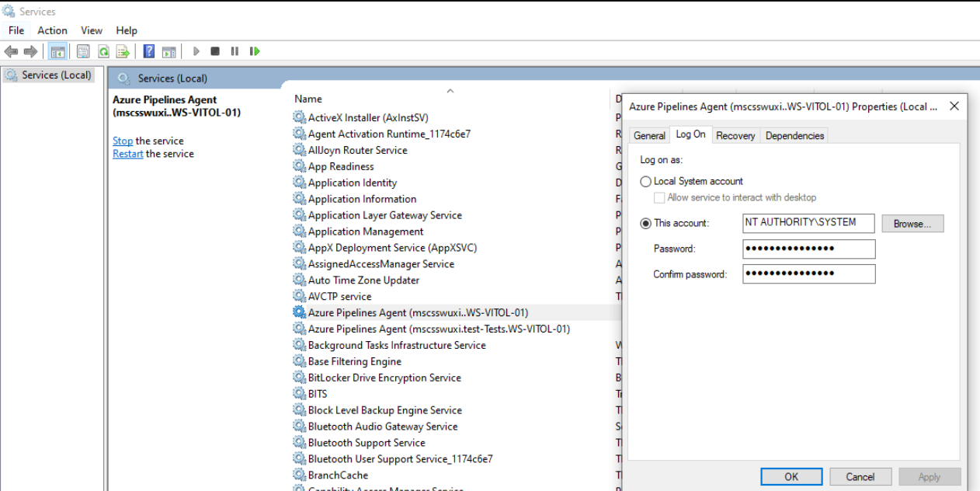Open the Properties toolbar icon
The height and width of the screenshot is (491, 980).
coord(82,51)
